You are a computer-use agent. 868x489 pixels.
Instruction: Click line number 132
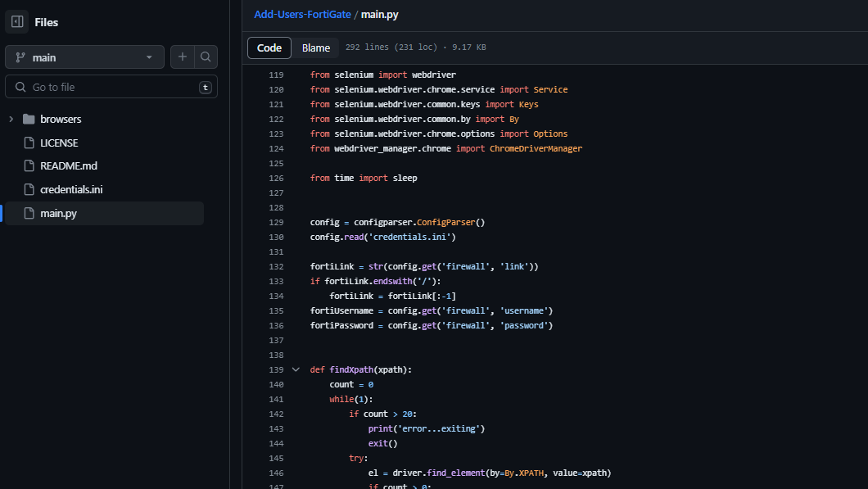(276, 266)
